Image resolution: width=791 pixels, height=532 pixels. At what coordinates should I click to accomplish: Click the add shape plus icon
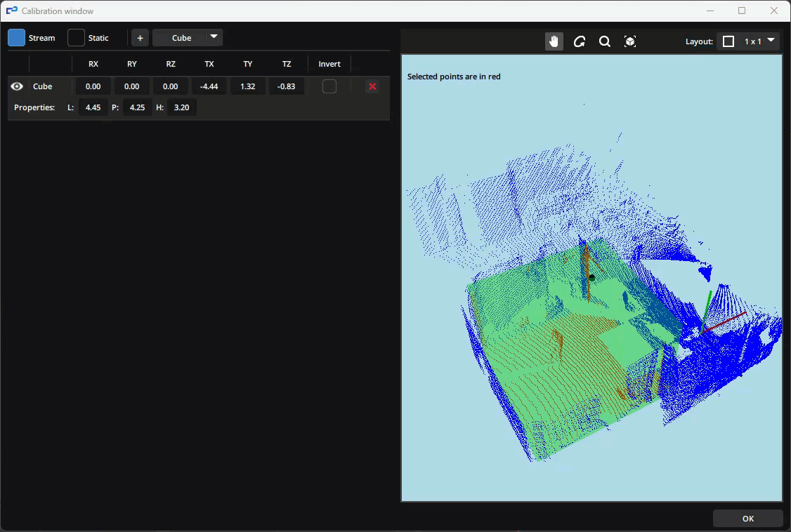click(x=140, y=37)
